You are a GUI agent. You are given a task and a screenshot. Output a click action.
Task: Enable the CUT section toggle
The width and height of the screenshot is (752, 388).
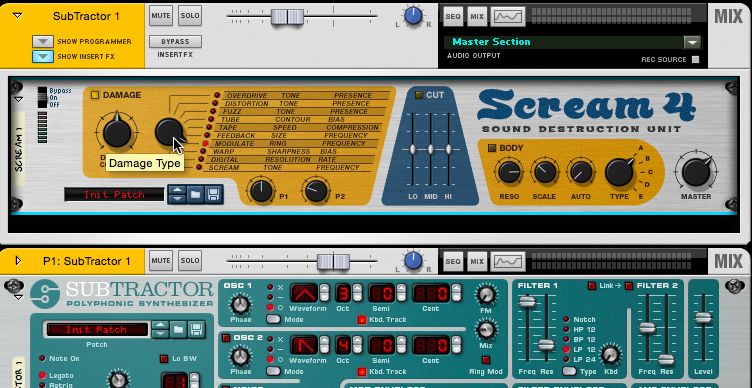pos(419,95)
